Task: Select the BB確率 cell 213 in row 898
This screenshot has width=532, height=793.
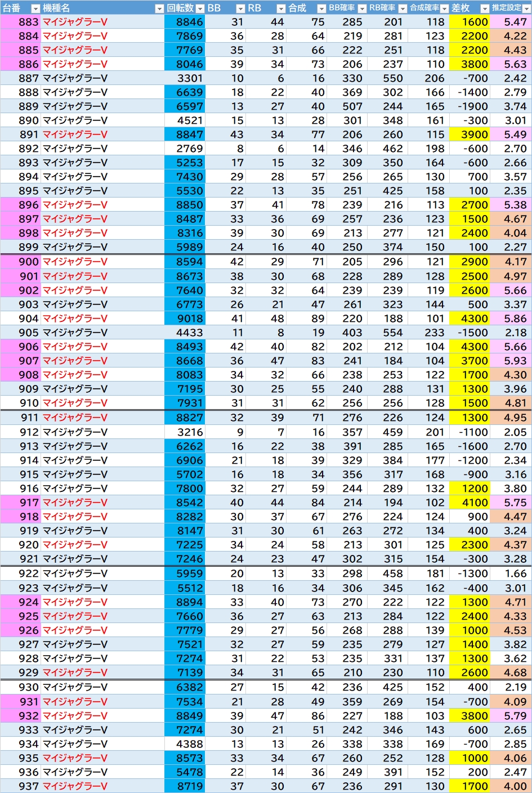Action: click(347, 233)
